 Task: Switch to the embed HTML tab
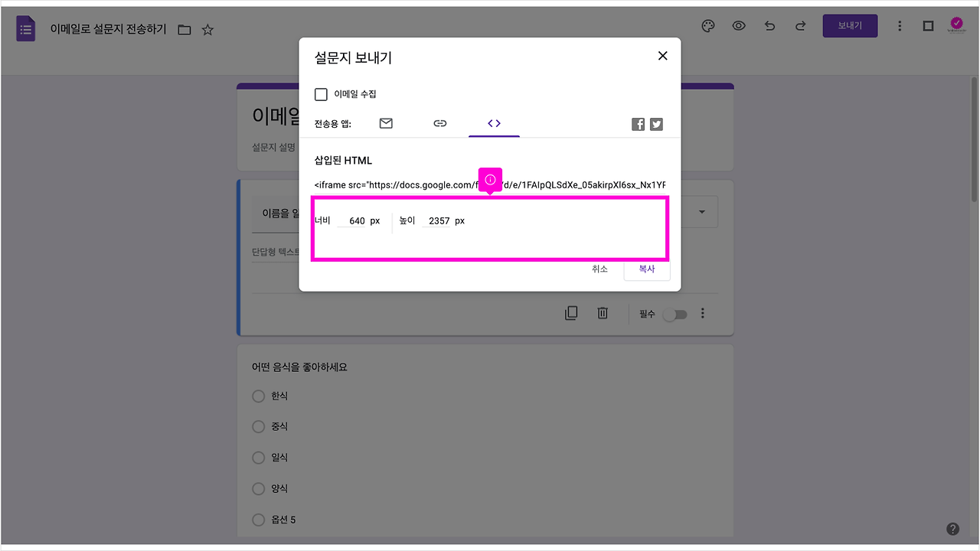point(494,122)
